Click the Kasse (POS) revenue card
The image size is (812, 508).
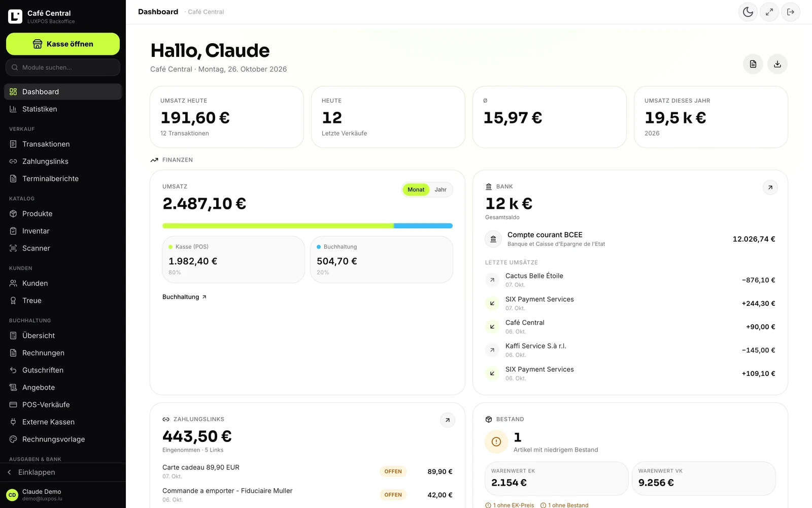233,260
